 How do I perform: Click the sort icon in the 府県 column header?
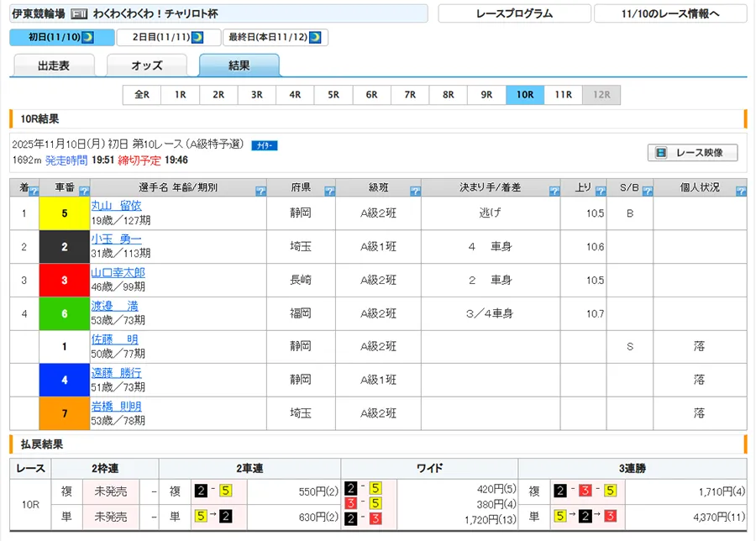pyautogui.click(x=329, y=191)
